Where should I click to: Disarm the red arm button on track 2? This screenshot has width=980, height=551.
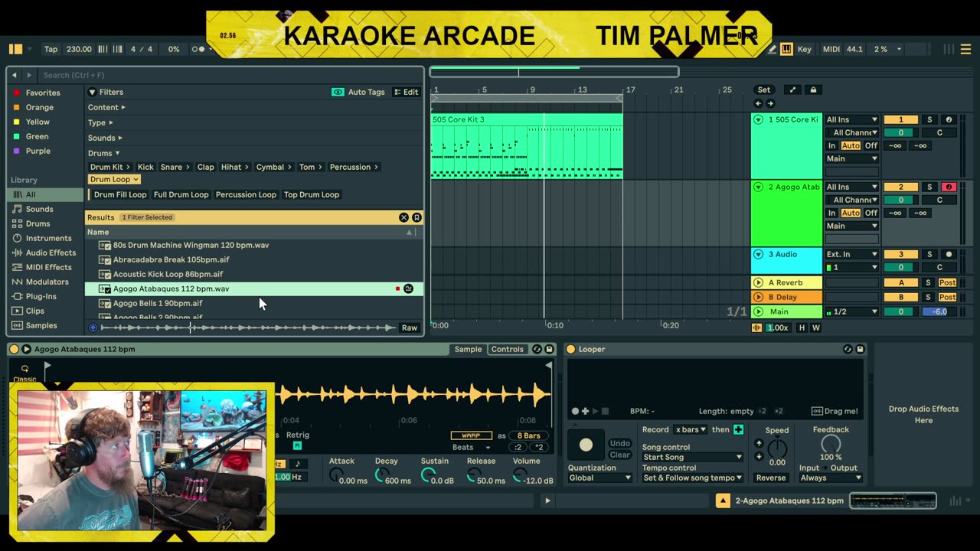click(949, 187)
